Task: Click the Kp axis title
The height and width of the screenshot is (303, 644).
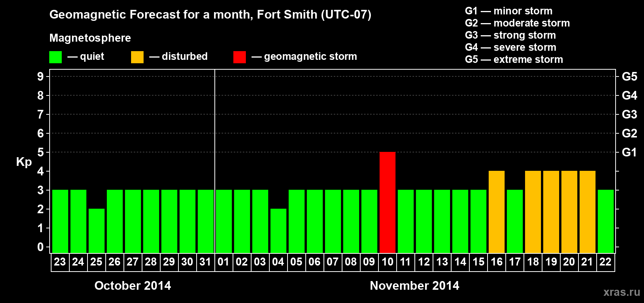Action: 24,162
